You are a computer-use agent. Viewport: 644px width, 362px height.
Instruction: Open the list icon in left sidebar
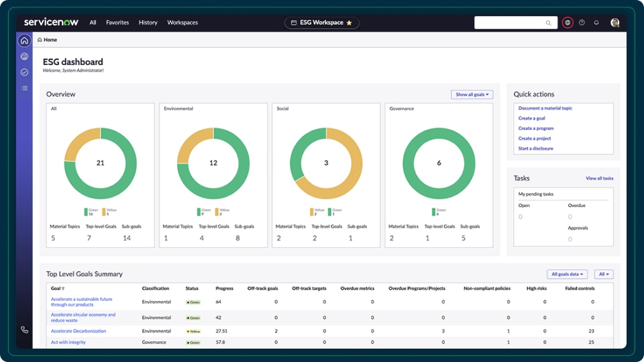coord(24,88)
